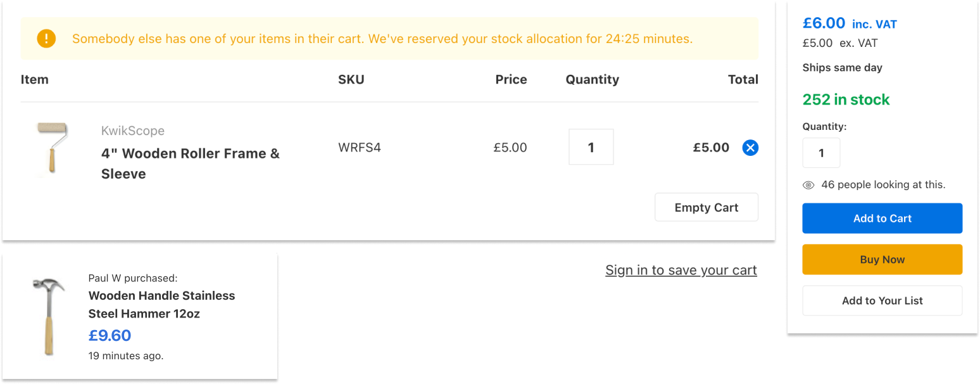Click the Empty Cart button
The image size is (980, 384).
click(x=707, y=207)
